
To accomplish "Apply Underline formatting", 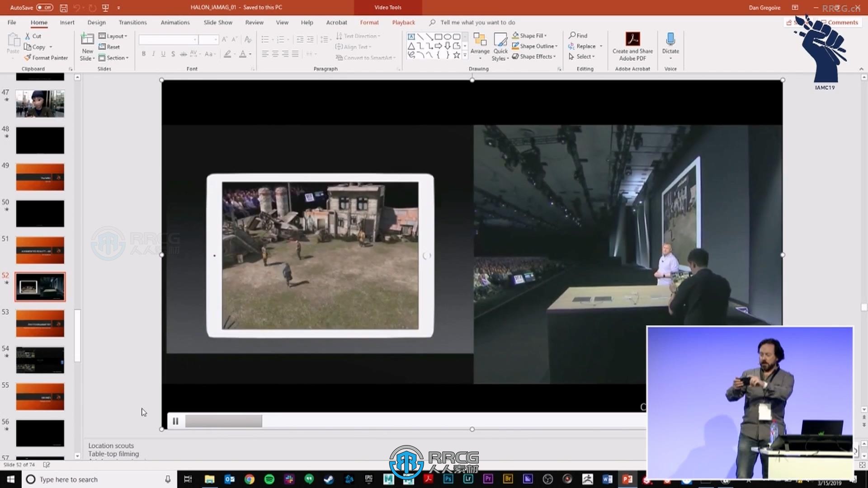I will tap(163, 54).
